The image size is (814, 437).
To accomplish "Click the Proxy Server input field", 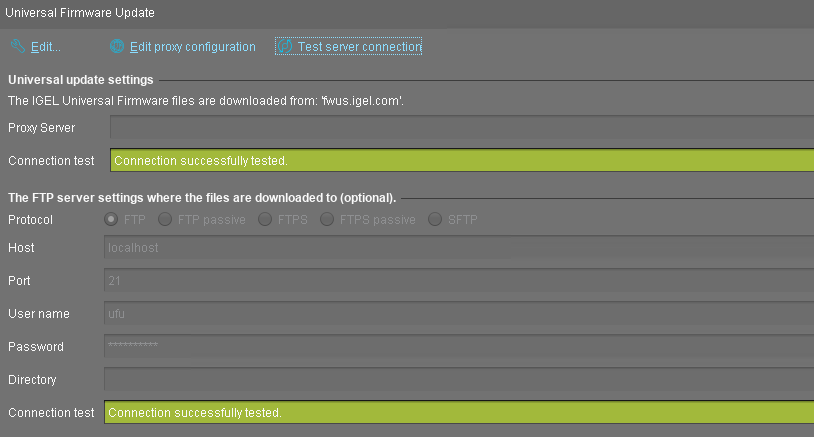I will tap(460, 128).
